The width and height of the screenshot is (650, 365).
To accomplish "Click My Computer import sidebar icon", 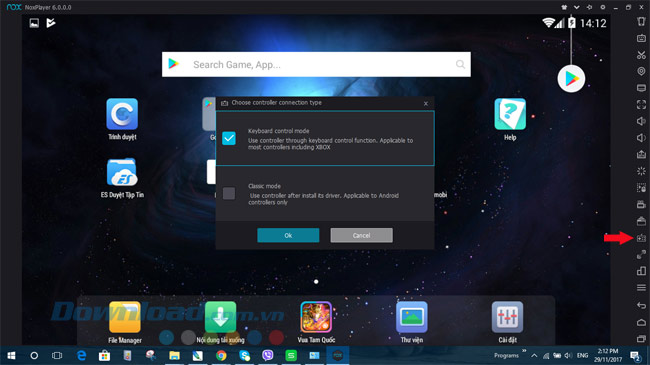I will click(641, 88).
